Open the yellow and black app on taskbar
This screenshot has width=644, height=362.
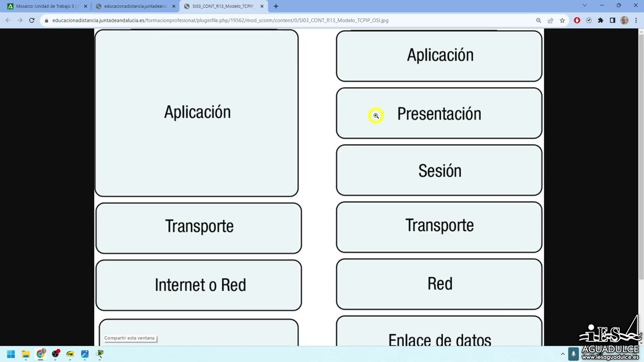point(70,354)
